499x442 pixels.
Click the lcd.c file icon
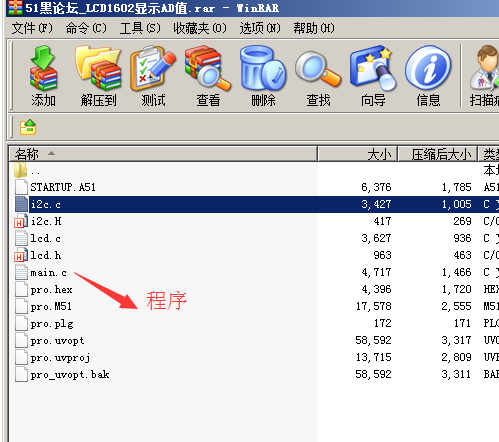(x=21, y=238)
